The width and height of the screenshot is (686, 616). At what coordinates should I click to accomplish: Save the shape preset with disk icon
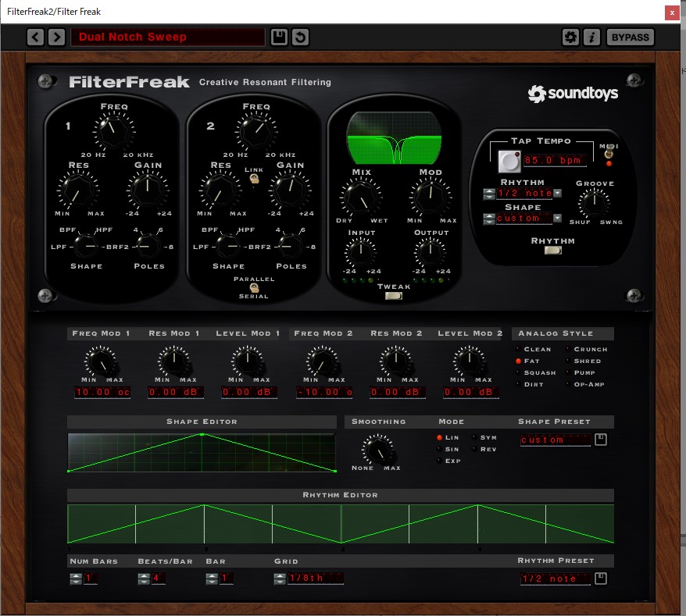[x=601, y=440]
